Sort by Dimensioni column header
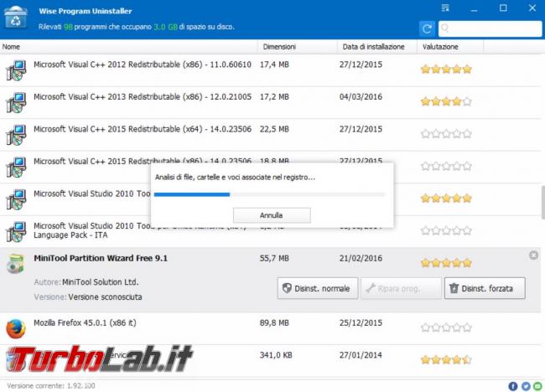The image size is (545, 392). point(297,47)
